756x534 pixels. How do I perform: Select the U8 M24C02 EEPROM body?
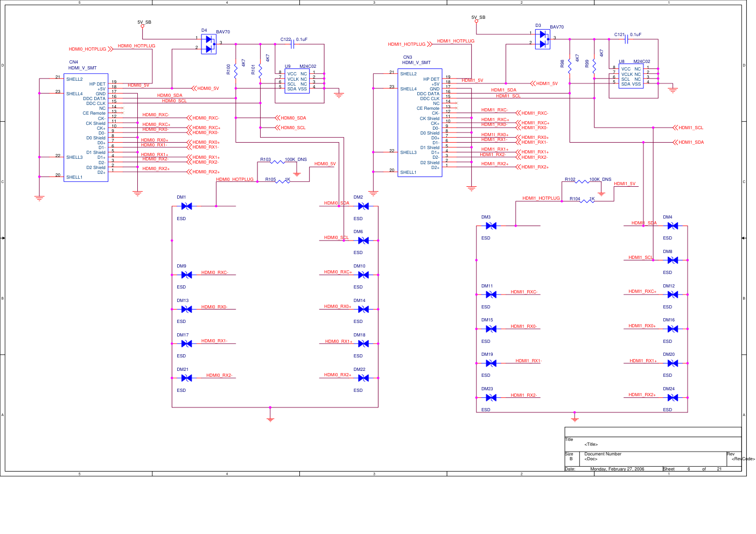[631, 76]
